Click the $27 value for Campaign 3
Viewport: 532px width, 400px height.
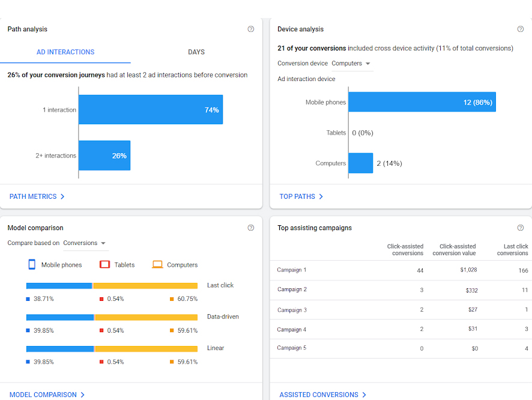[473, 309]
